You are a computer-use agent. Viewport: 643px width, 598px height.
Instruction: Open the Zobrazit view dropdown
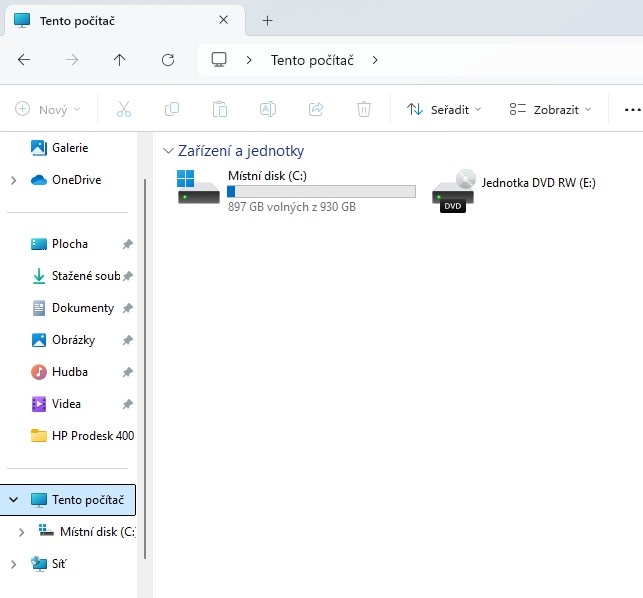coord(550,110)
